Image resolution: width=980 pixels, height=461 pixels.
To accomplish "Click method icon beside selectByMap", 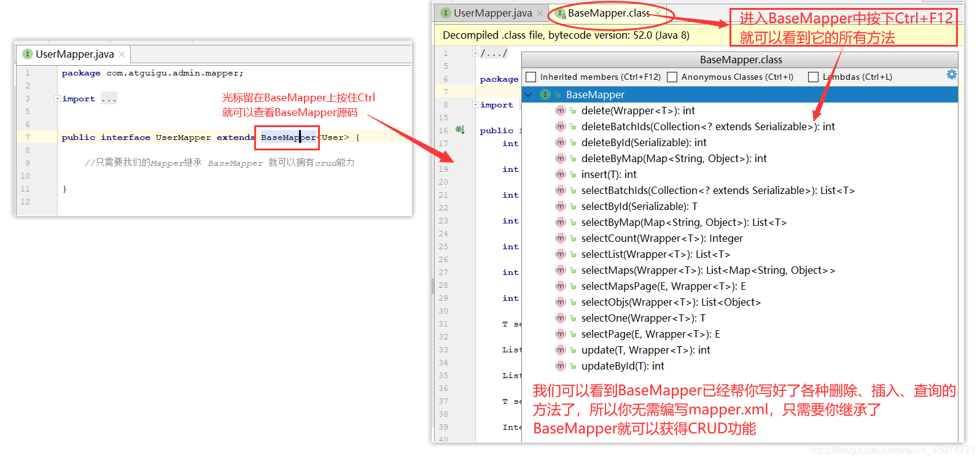I will (x=560, y=222).
